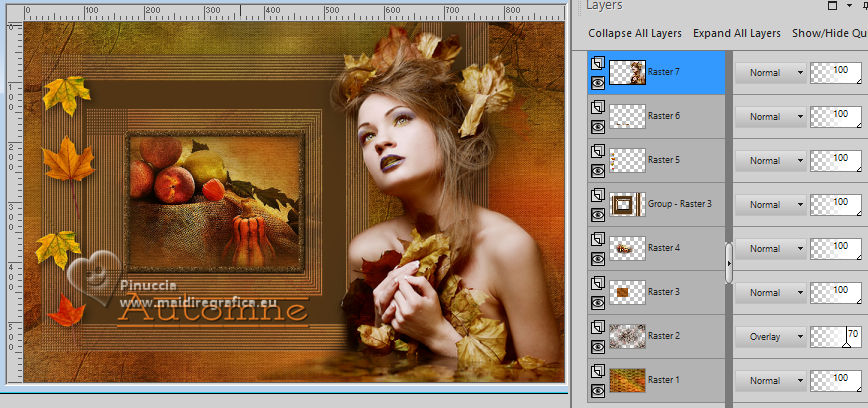Click the Raster 7 layer type icon
Image resolution: width=868 pixels, height=408 pixels.
click(597, 64)
